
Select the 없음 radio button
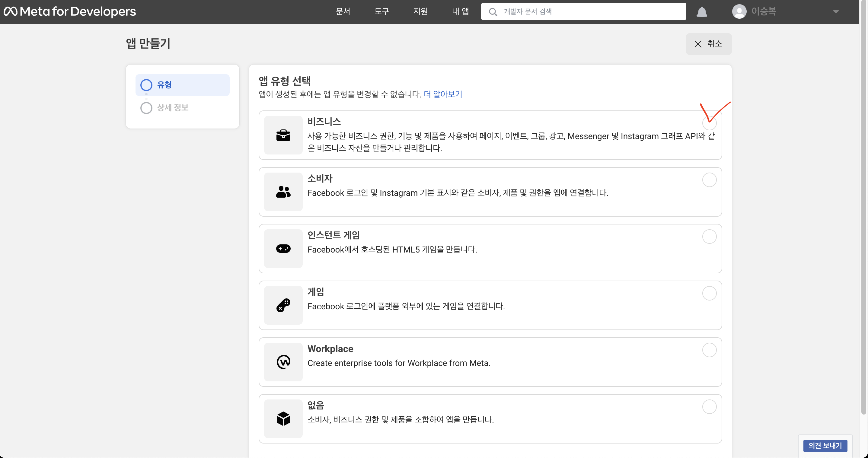pyautogui.click(x=709, y=406)
